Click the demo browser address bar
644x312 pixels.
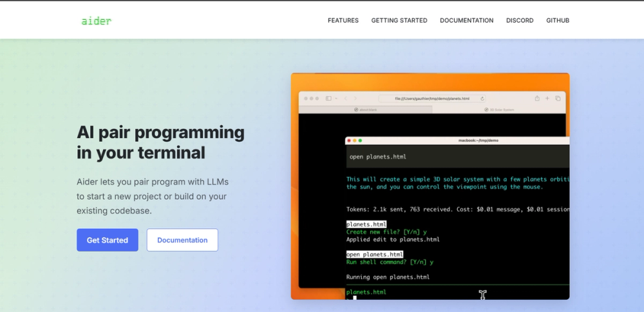point(432,99)
